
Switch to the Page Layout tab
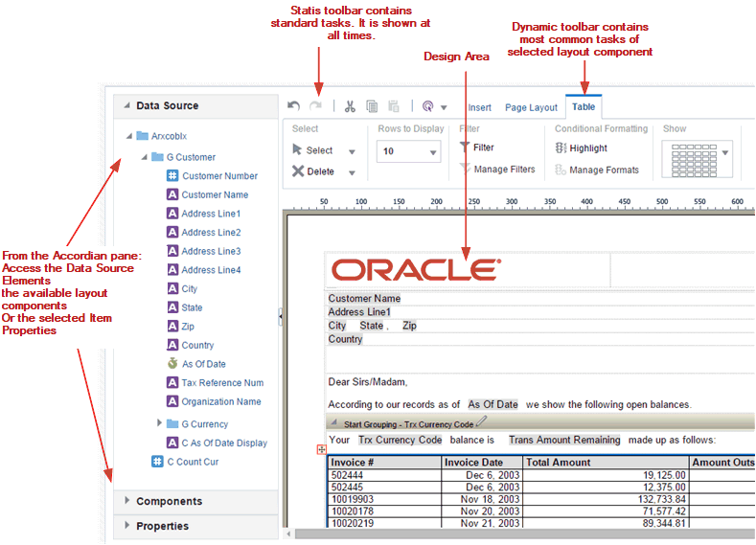pyautogui.click(x=531, y=108)
